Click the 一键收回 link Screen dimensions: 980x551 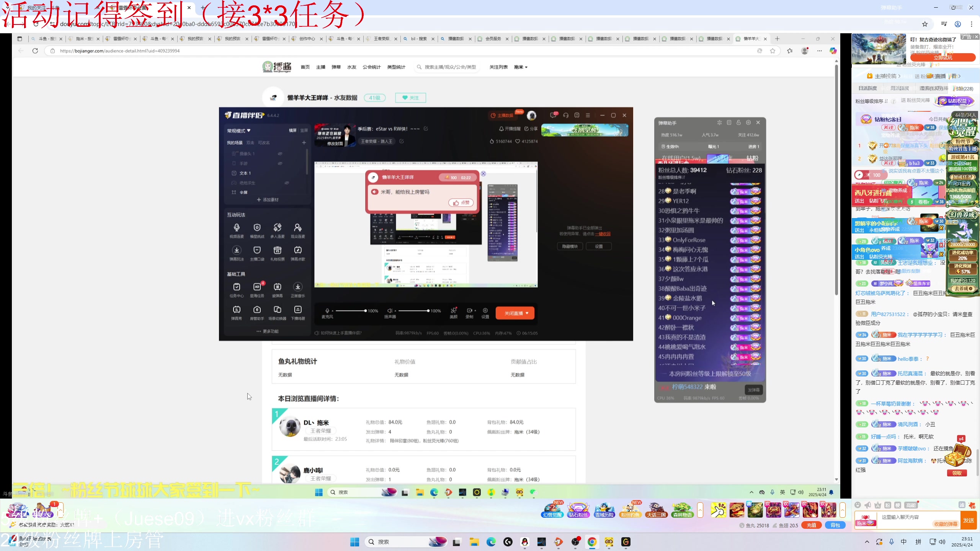pyautogui.click(x=603, y=234)
